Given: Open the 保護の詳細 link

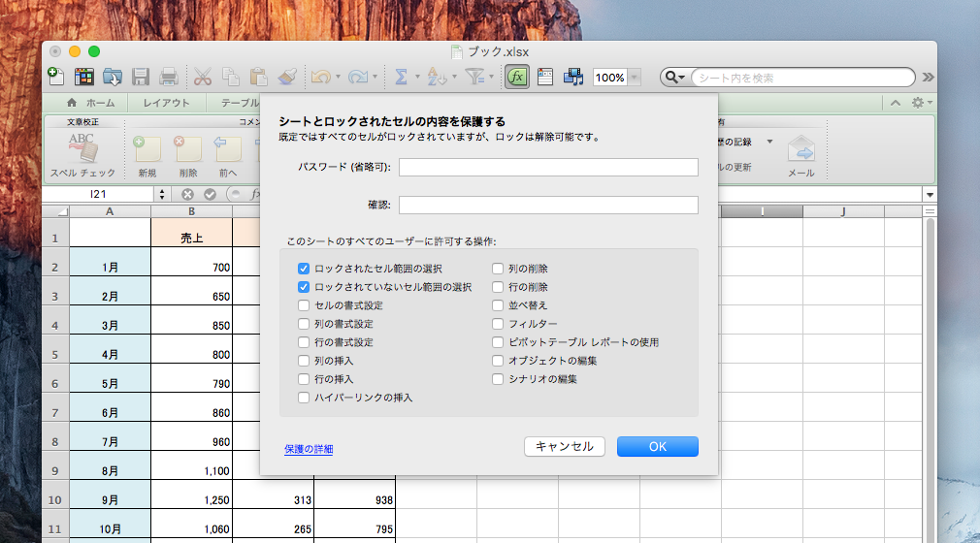Looking at the screenshot, I should coord(309,449).
